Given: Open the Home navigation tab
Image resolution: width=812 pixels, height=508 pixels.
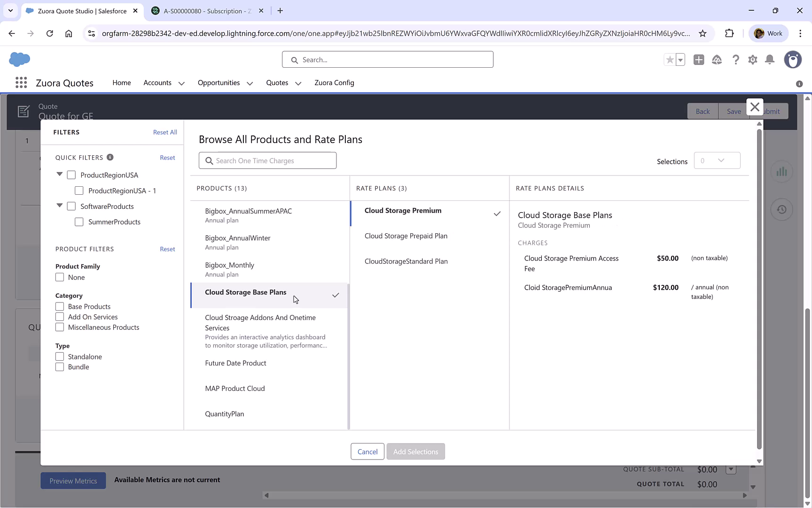Looking at the screenshot, I should pyautogui.click(x=121, y=83).
